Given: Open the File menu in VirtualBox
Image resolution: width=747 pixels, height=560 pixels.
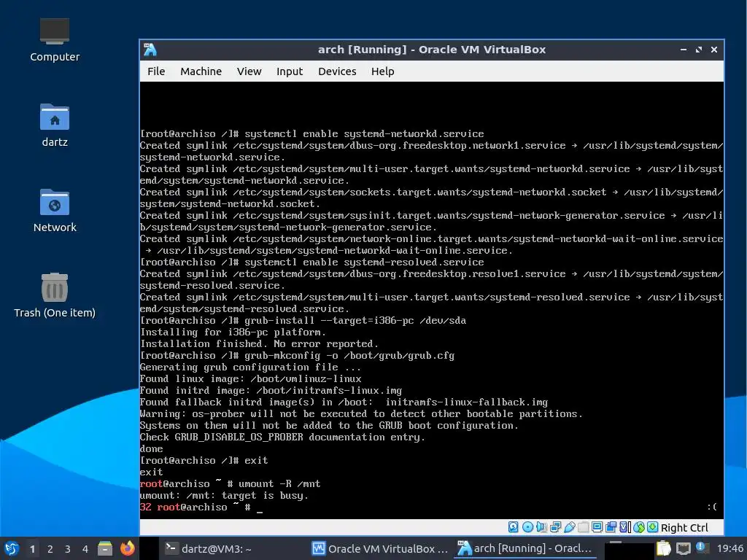Looking at the screenshot, I should [156, 71].
